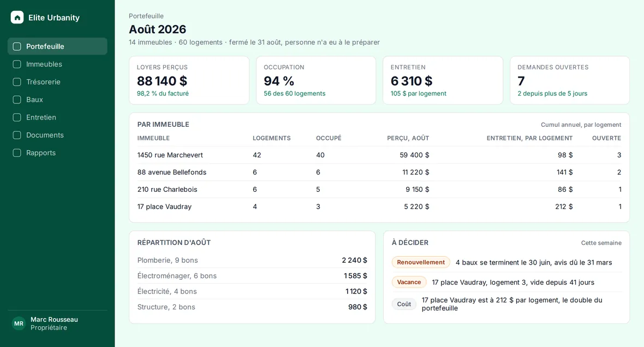Click the 11 220 $ value

point(416,172)
